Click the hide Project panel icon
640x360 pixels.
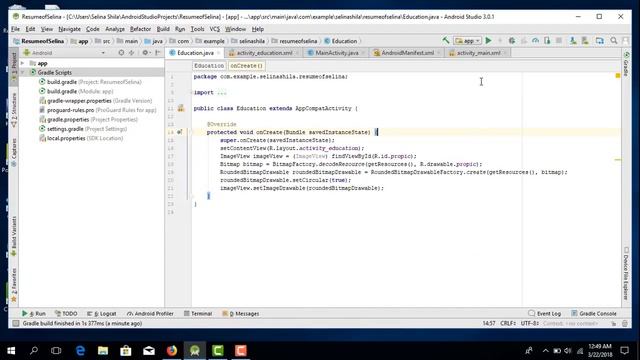pyautogui.click(x=158, y=53)
